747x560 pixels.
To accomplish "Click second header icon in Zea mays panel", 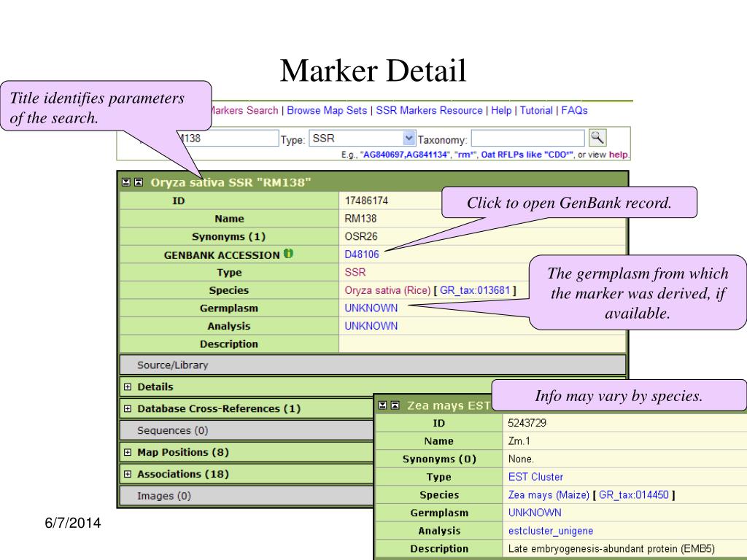I will [395, 405].
